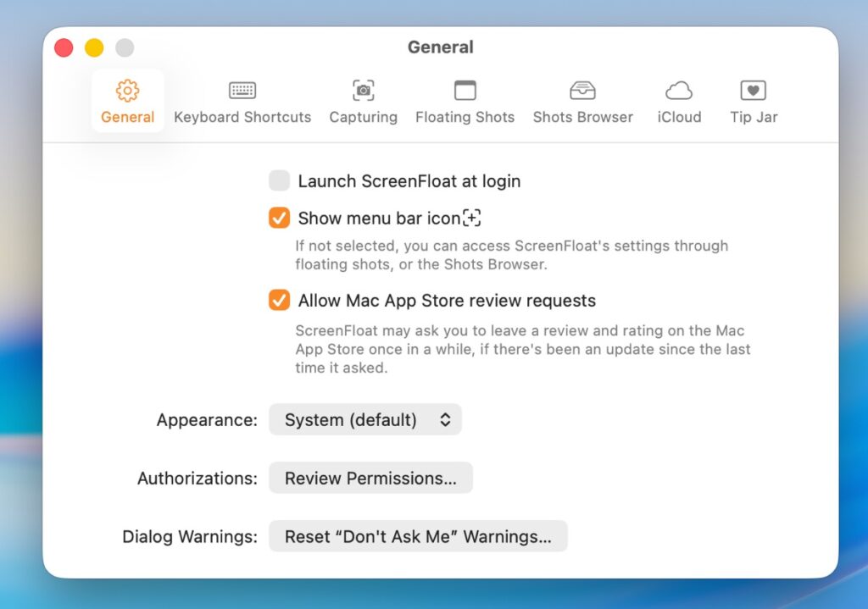This screenshot has width=868, height=609.
Task: Open the Floating Shots window icon
Action: pyautogui.click(x=465, y=91)
